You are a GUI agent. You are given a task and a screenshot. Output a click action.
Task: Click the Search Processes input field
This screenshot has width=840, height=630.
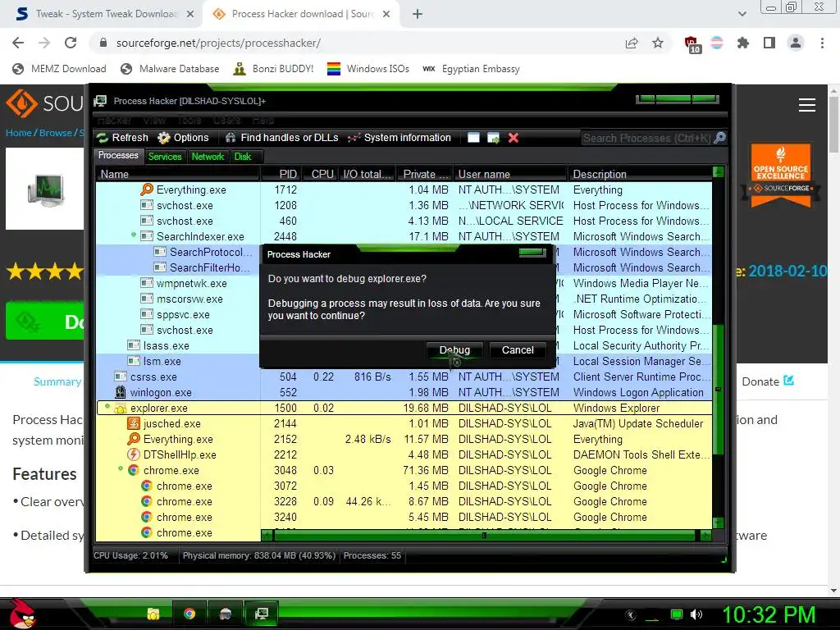coord(646,138)
